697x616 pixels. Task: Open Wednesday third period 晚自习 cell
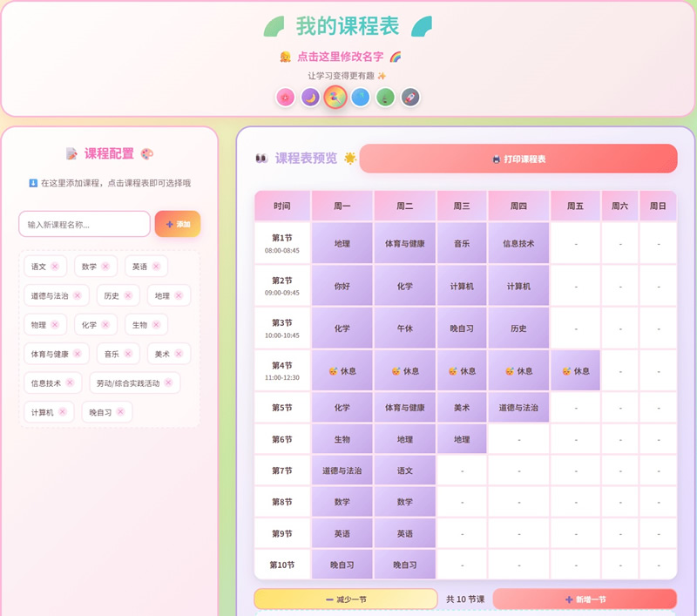462,328
